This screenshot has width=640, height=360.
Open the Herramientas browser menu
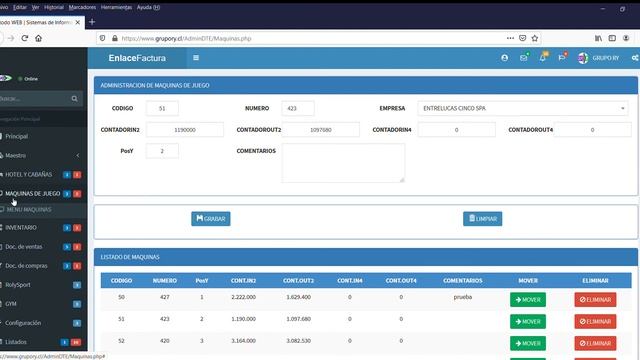point(116,7)
